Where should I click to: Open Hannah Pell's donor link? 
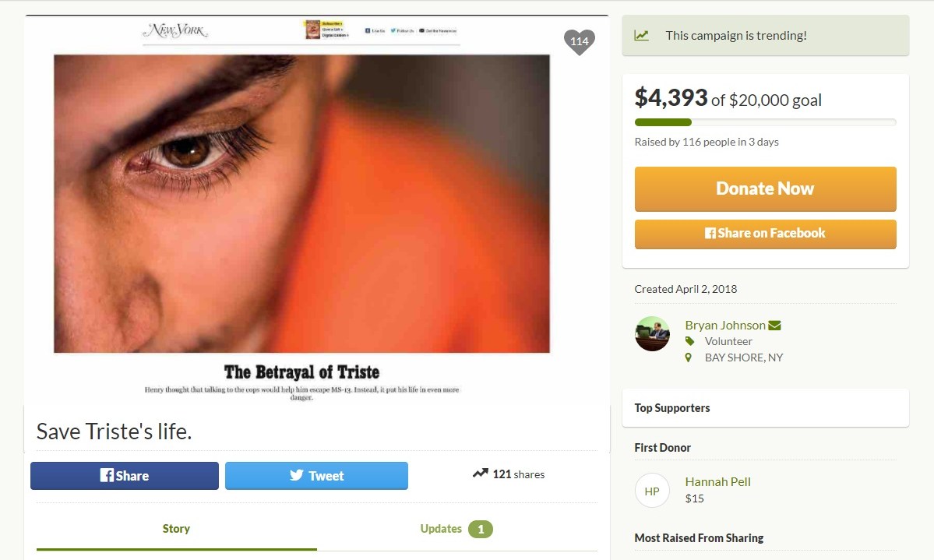717,481
